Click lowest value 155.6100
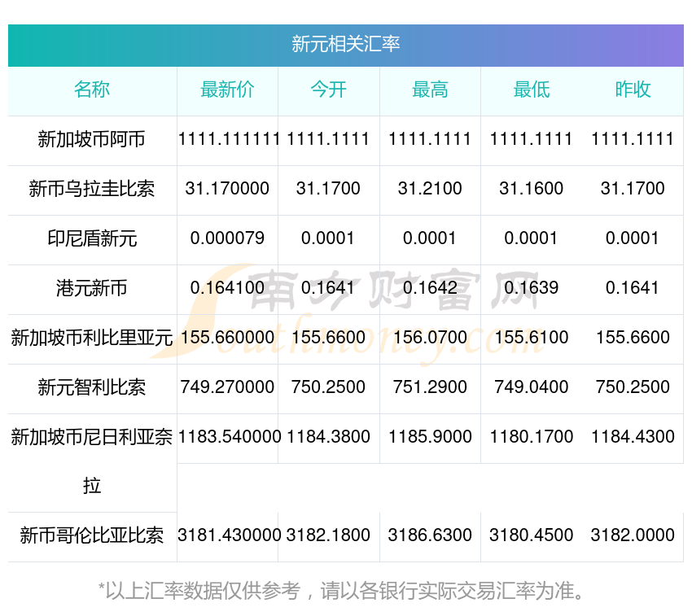This screenshot has width=692, height=616. 532,338
